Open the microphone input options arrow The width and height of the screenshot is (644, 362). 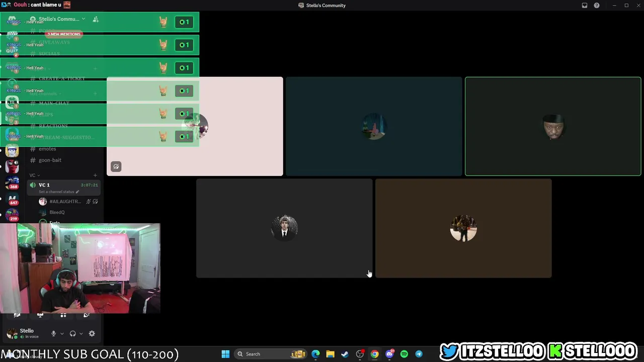pyautogui.click(x=62, y=333)
